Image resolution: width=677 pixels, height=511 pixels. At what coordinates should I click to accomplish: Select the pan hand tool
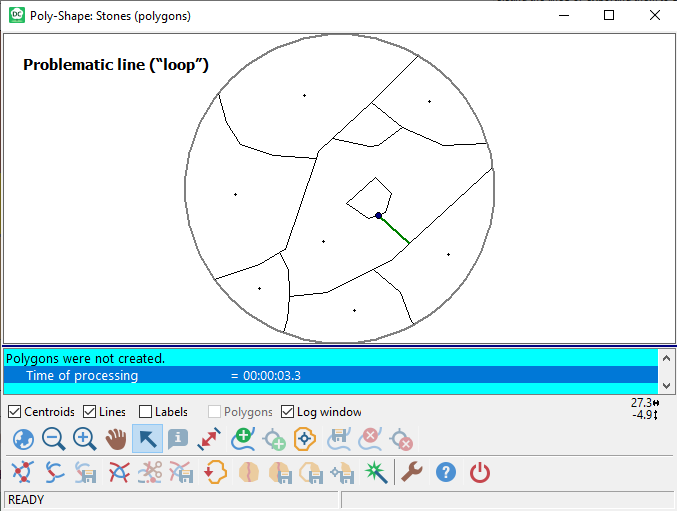tap(116, 439)
